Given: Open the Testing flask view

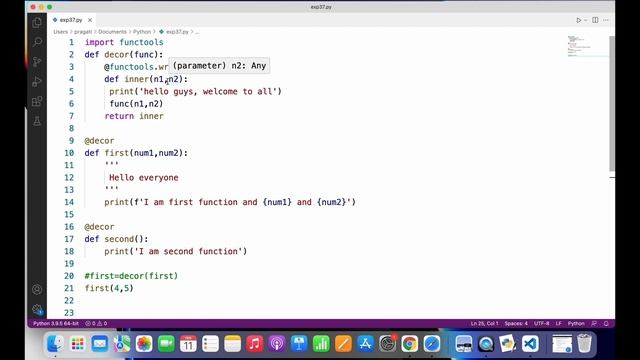Looking at the screenshot, I should click(x=37, y=121).
